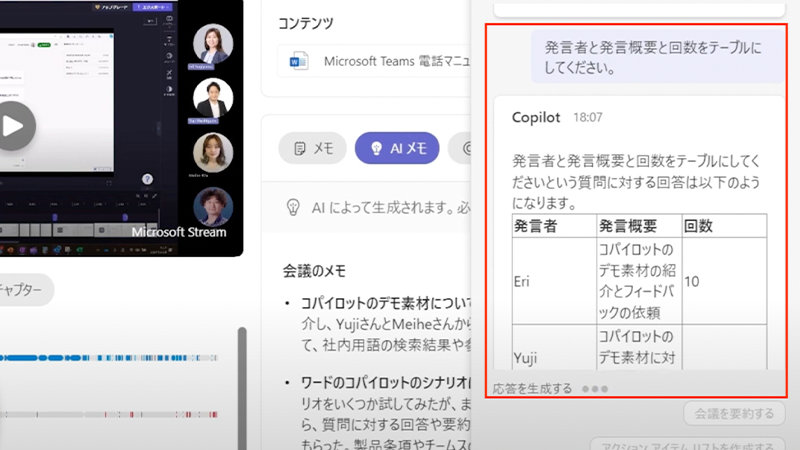Viewport: 800px width, 450px height.
Task: Click the round help icon in the video
Action: 147,179
